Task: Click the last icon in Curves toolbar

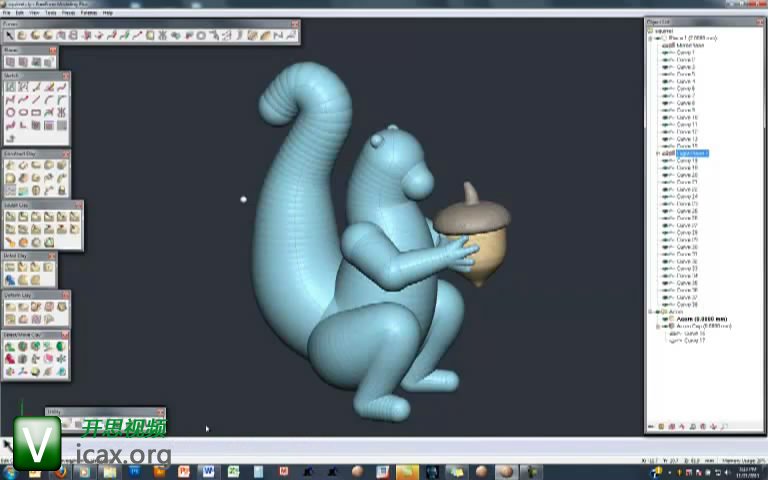Action: point(291,35)
